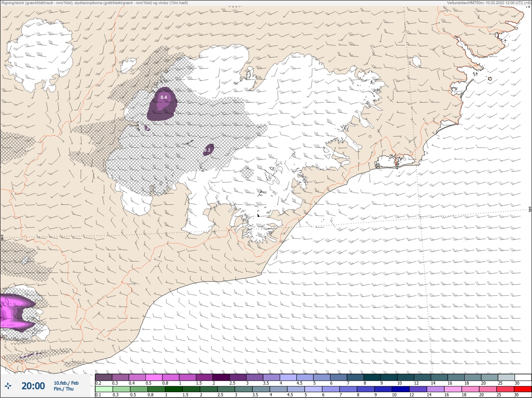Select the white 30 swatch in upper legend
Screen dimensions: 532x398
point(523,377)
